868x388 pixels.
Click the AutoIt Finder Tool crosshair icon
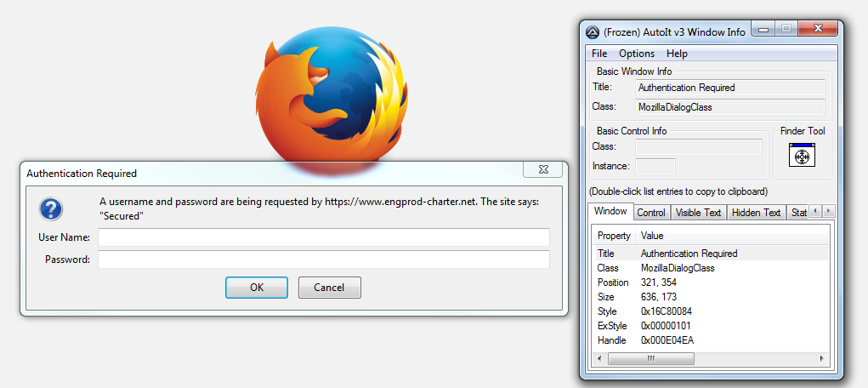tap(803, 155)
